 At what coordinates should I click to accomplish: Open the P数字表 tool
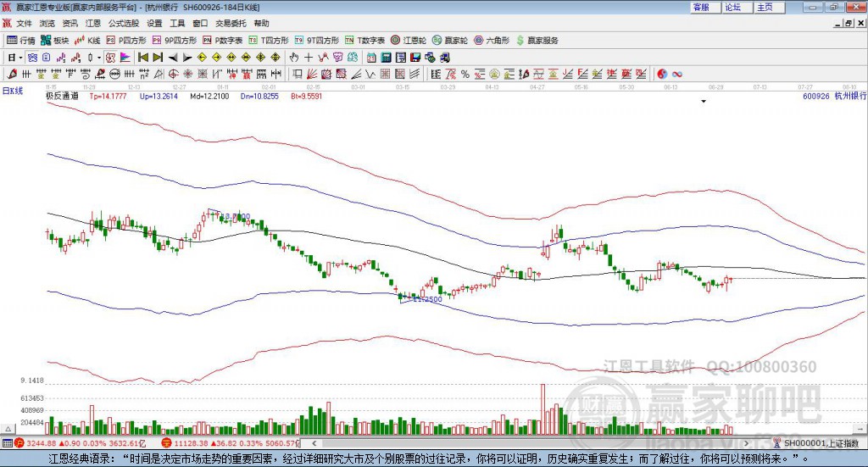223,41
